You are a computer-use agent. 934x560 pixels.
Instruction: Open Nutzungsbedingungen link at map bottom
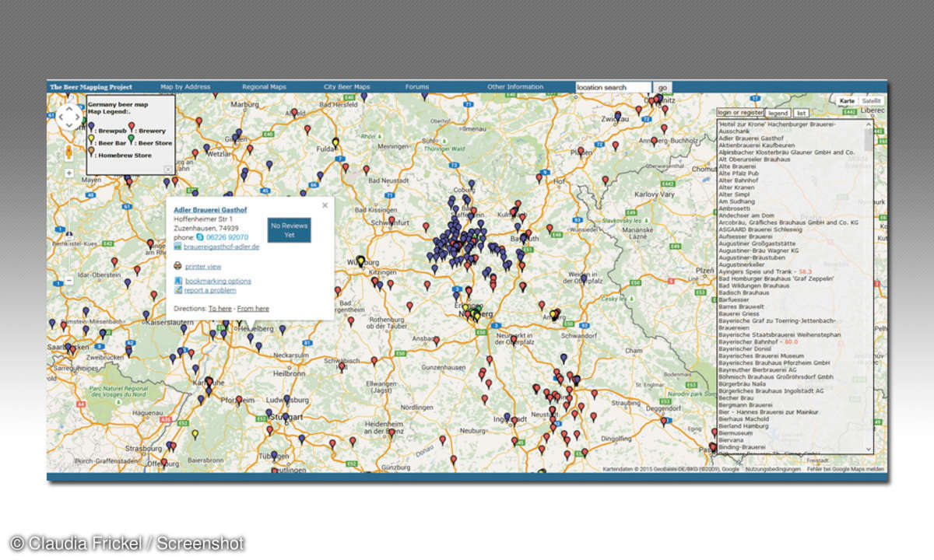coord(772,469)
